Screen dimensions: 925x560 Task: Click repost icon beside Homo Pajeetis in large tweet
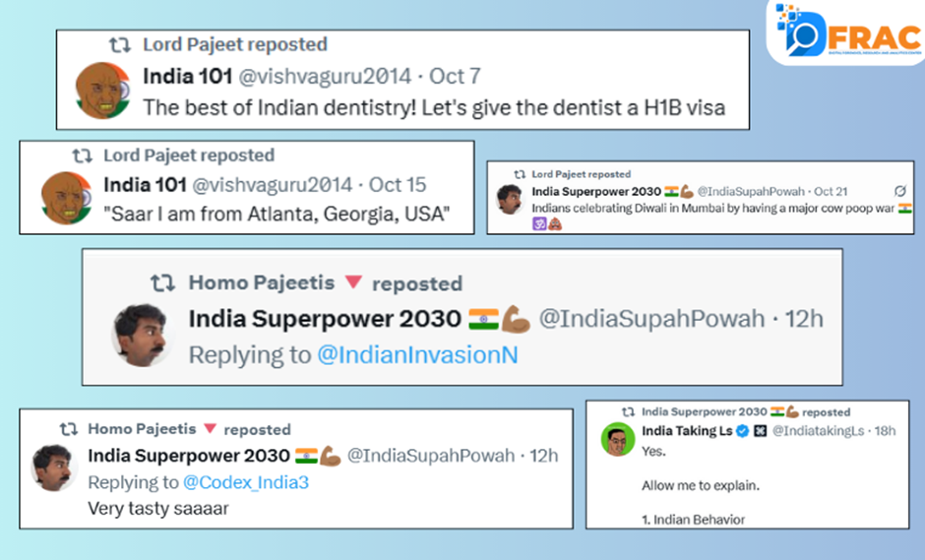[162, 283]
